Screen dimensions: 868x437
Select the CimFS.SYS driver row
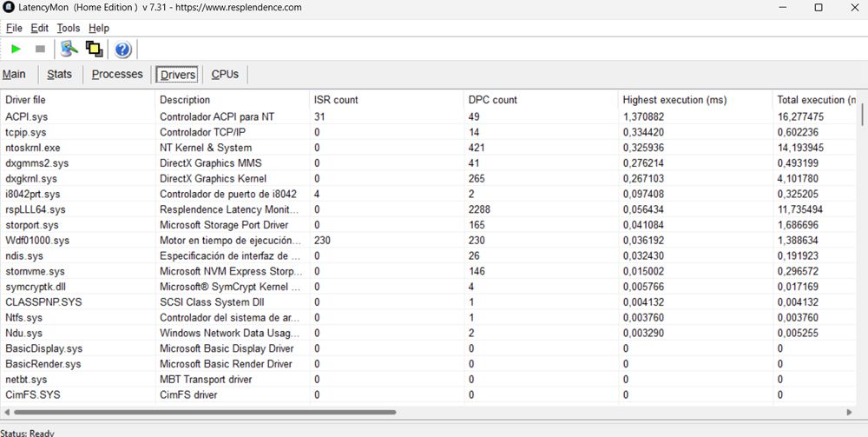tap(429, 395)
